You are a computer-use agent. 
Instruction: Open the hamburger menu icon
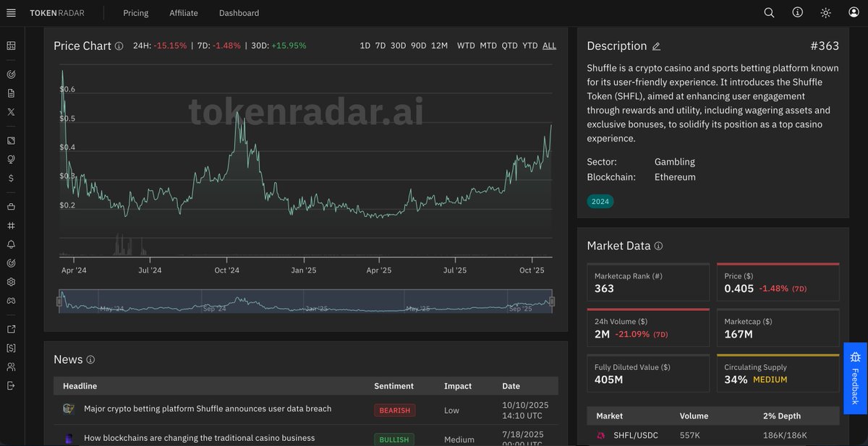click(x=11, y=13)
